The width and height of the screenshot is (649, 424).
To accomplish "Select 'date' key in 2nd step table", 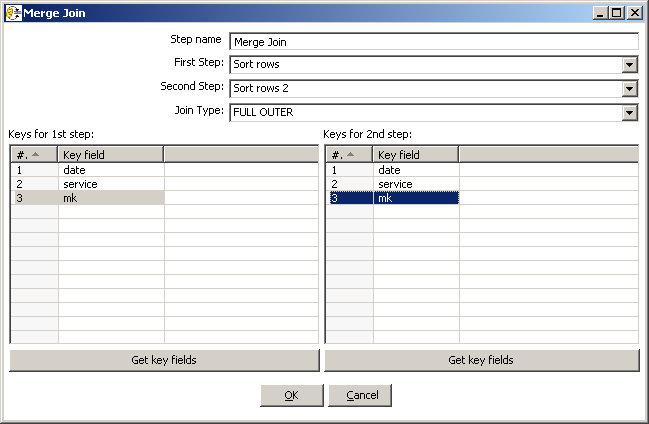I will pyautogui.click(x=416, y=170).
